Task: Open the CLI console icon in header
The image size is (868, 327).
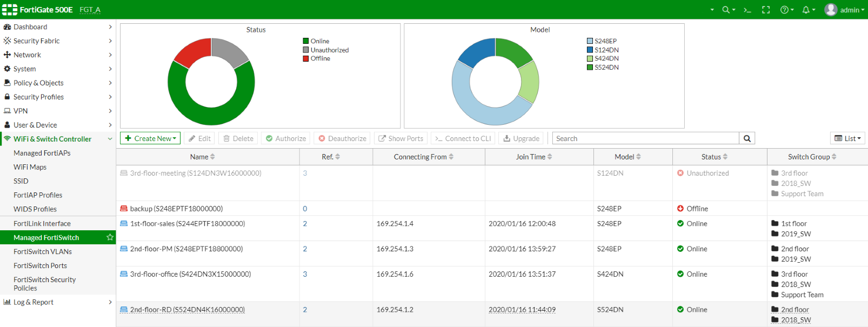Action: tap(747, 10)
